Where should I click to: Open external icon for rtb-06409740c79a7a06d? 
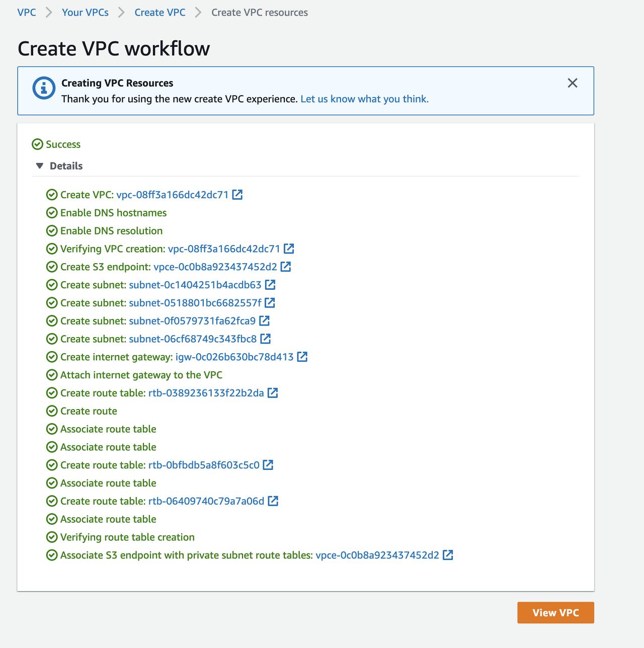(273, 501)
